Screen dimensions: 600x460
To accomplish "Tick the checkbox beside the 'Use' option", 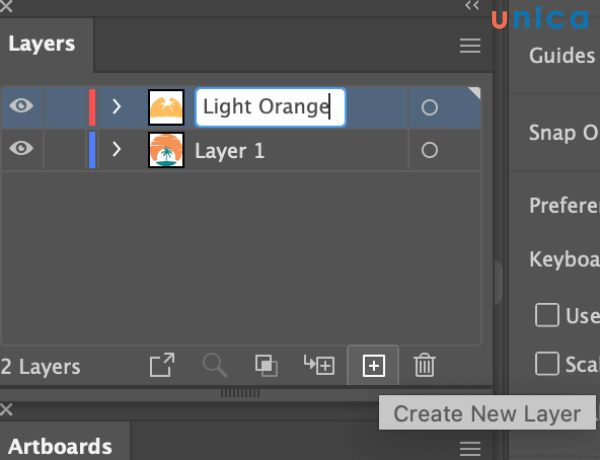I will (x=547, y=316).
